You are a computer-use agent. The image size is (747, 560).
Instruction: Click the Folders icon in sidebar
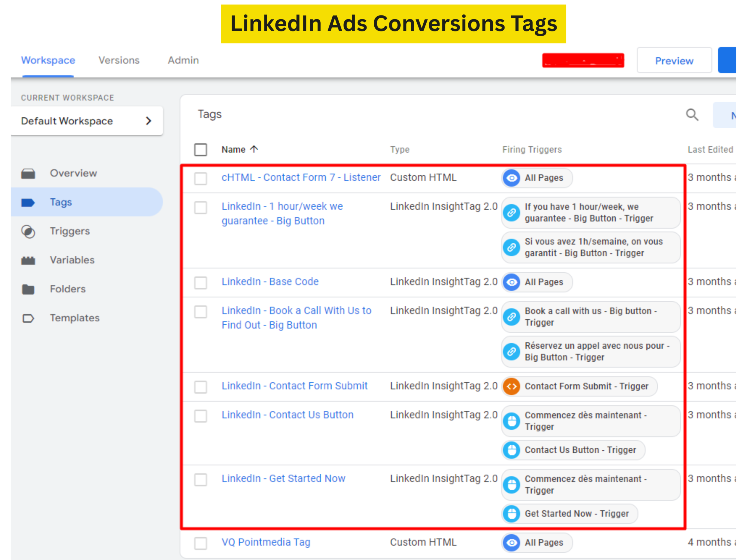[28, 289]
